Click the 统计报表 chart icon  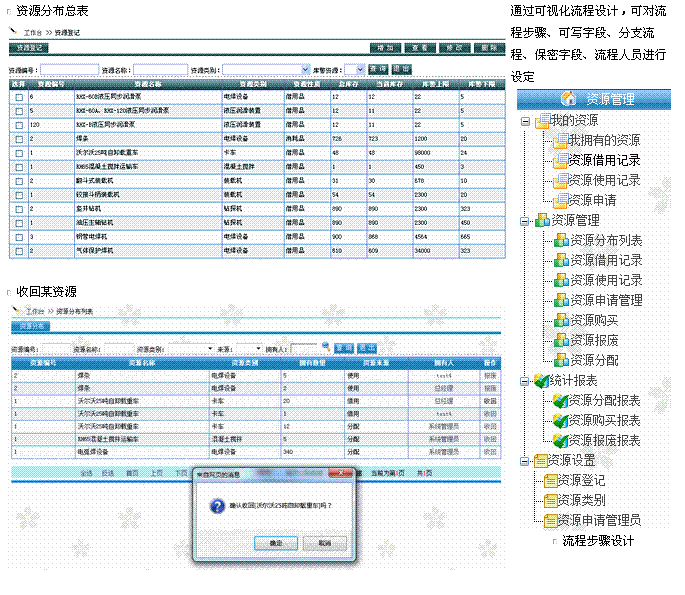point(542,381)
